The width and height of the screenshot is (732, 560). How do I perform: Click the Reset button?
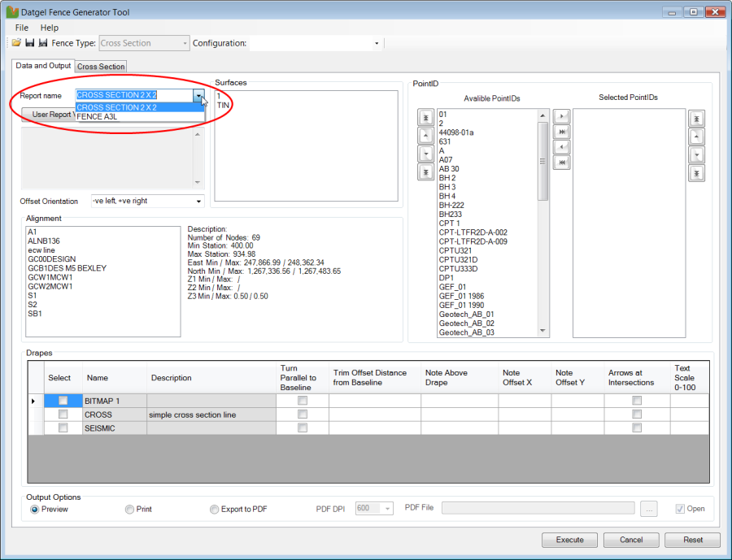(692, 540)
